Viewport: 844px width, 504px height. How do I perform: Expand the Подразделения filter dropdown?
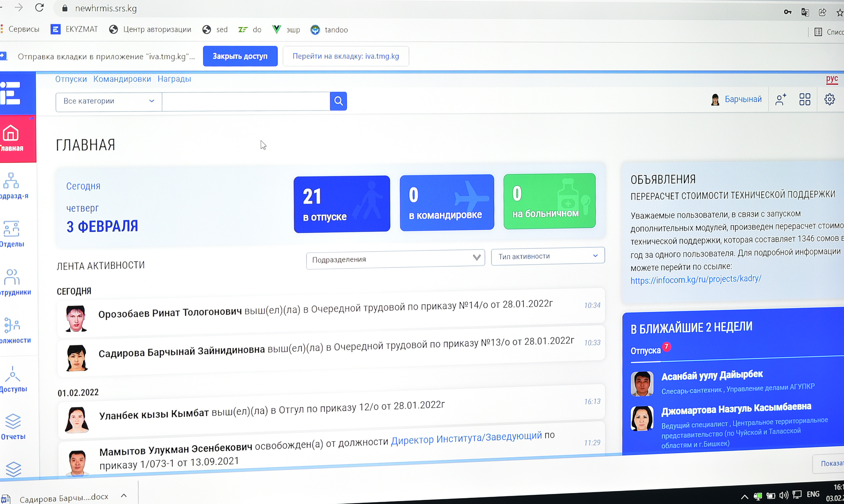(395, 259)
